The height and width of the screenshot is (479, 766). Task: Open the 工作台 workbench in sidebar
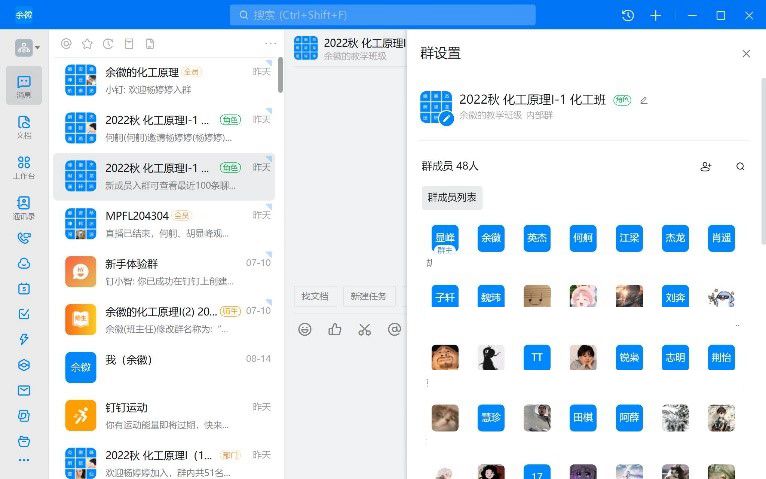click(24, 166)
